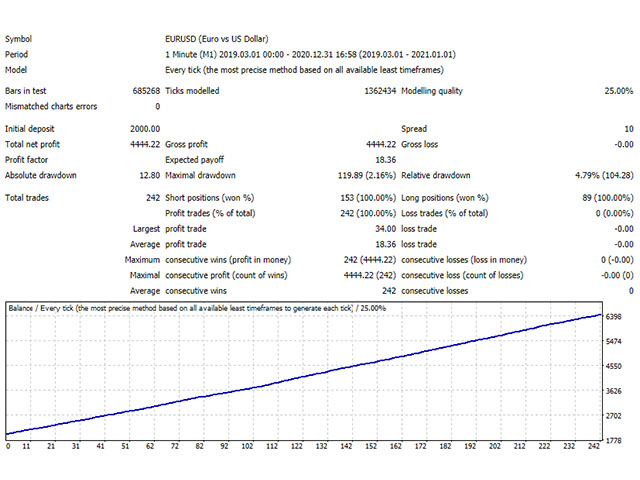Click the Absolute drawdown label
Viewport: 640px width, 480px height.
(x=41, y=176)
